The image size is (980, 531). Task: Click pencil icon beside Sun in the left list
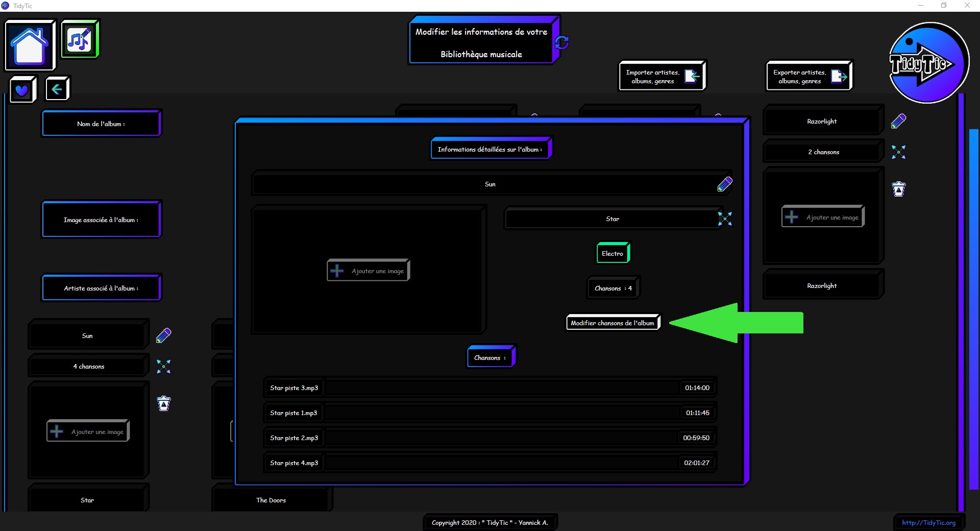point(164,335)
